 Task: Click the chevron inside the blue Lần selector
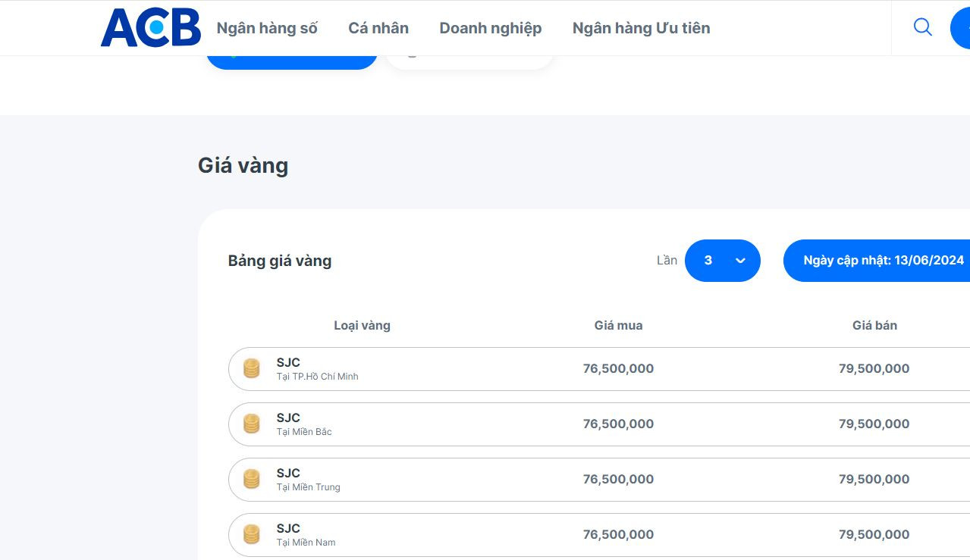click(739, 261)
